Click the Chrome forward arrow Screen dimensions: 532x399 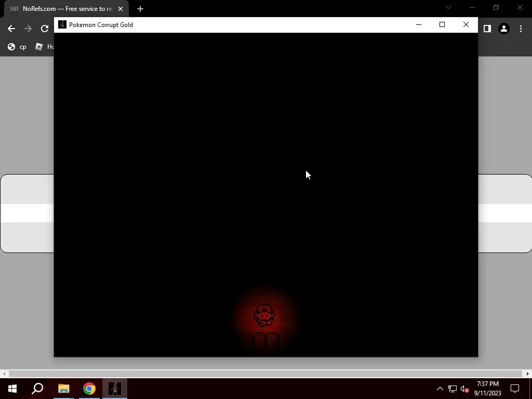click(28, 29)
